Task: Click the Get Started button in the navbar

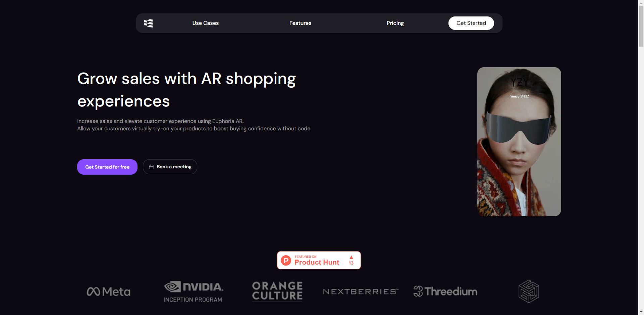Action: [x=471, y=23]
